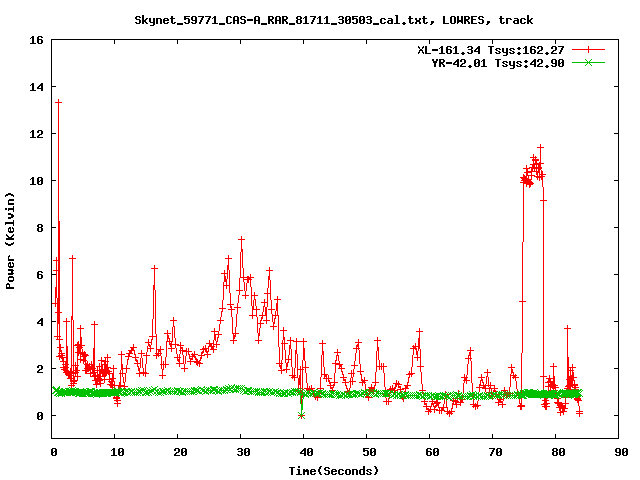Screen dimensions: 640x480
Task: Click the Time(Seconds) x-axis label
Action: pyautogui.click(x=333, y=471)
